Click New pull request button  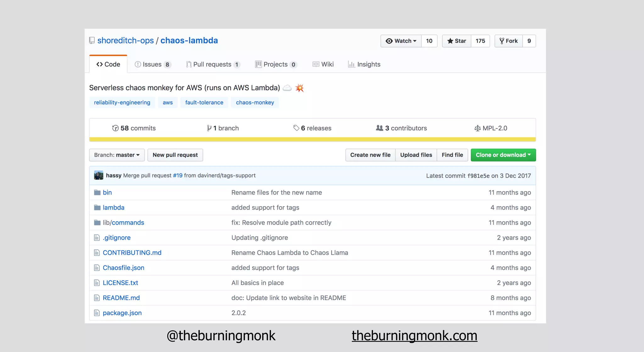coord(175,155)
